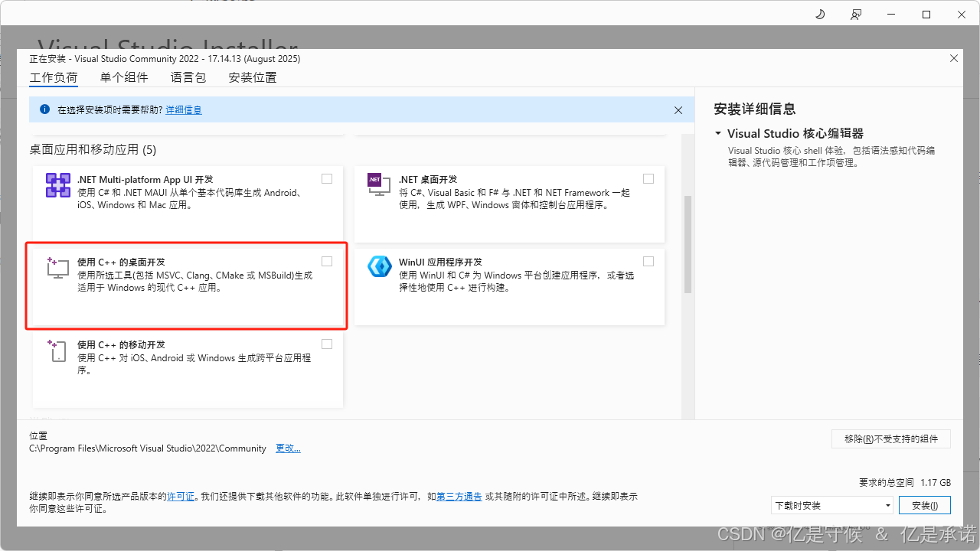Viewport: 980px width, 551px height.
Task: Click the workloads list vertical scrollbar
Action: [688, 245]
